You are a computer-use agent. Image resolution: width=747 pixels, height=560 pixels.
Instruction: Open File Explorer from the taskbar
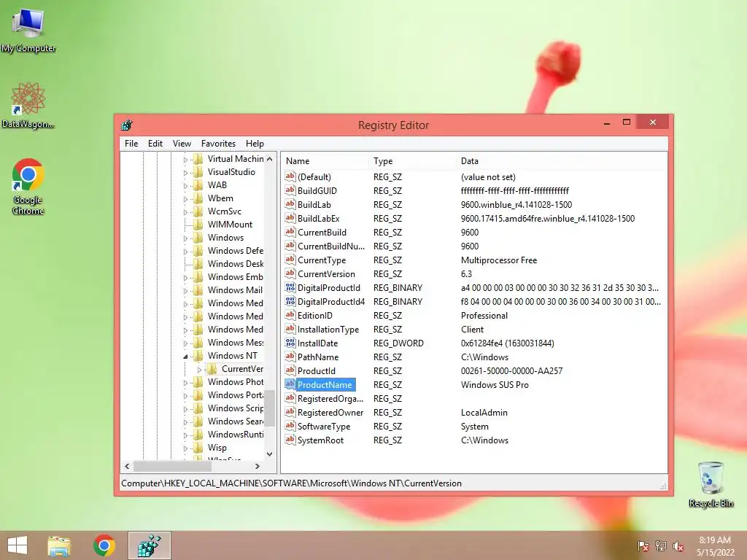(x=59, y=545)
